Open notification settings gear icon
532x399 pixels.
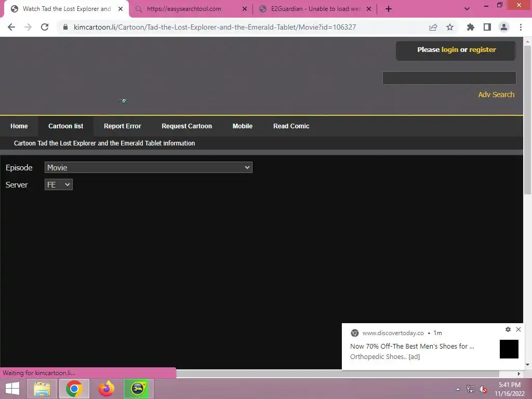508,329
